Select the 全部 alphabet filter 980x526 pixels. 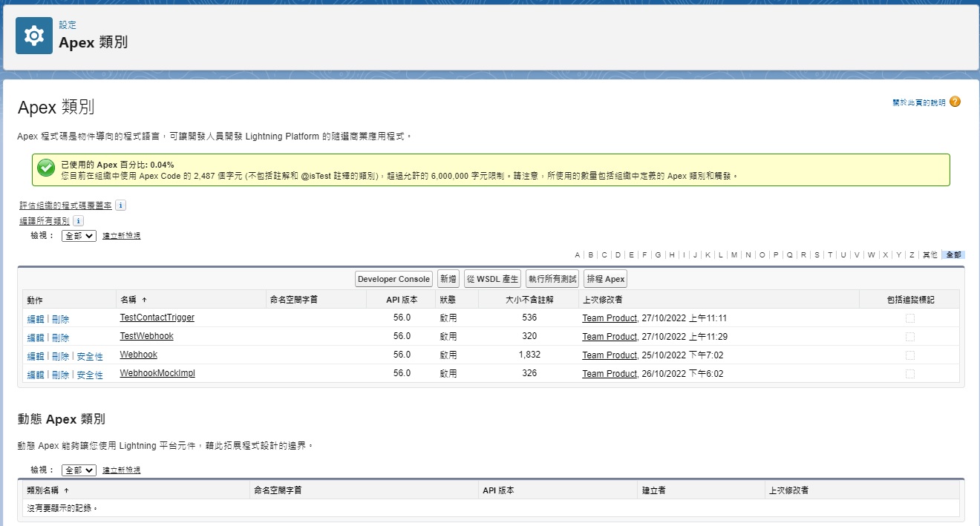[953, 255]
